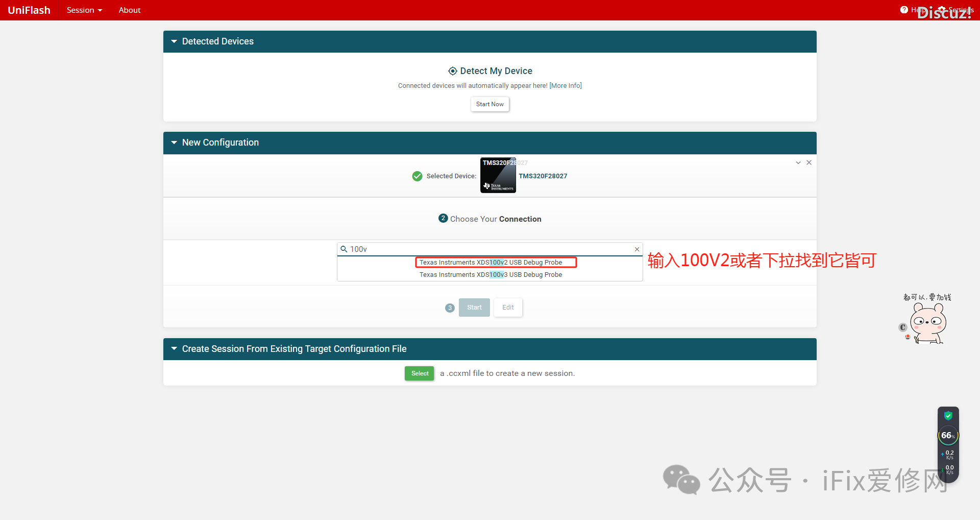
Task: Click the connection search input field
Action: pyautogui.click(x=490, y=249)
